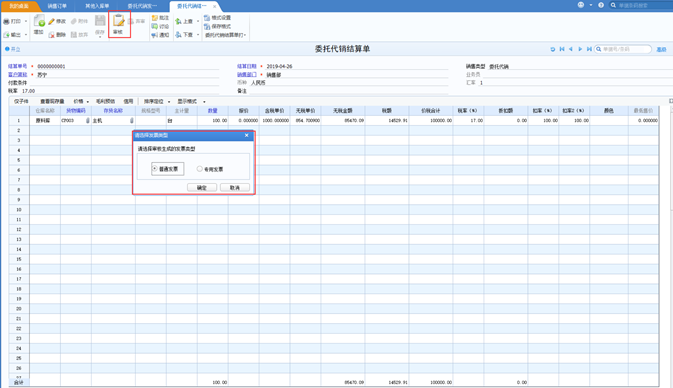
Task: Click the 讨论 (Discuss) chat icon
Action: pyautogui.click(x=155, y=27)
